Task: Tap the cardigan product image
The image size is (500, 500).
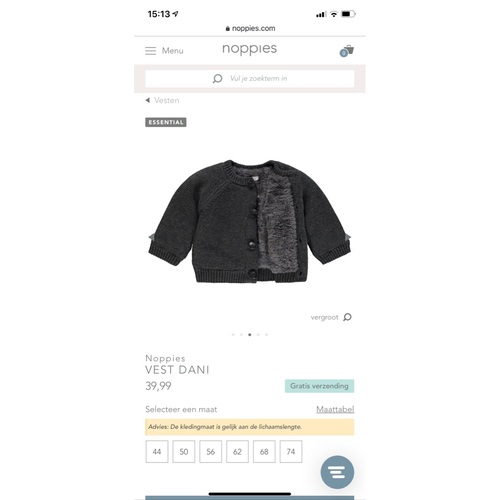Action: [249, 221]
